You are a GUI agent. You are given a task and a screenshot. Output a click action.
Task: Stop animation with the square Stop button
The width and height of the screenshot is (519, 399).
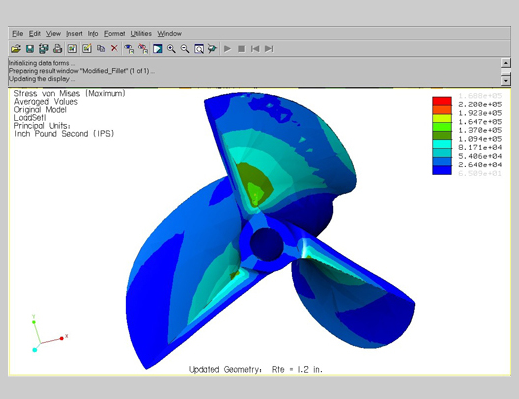pyautogui.click(x=241, y=49)
